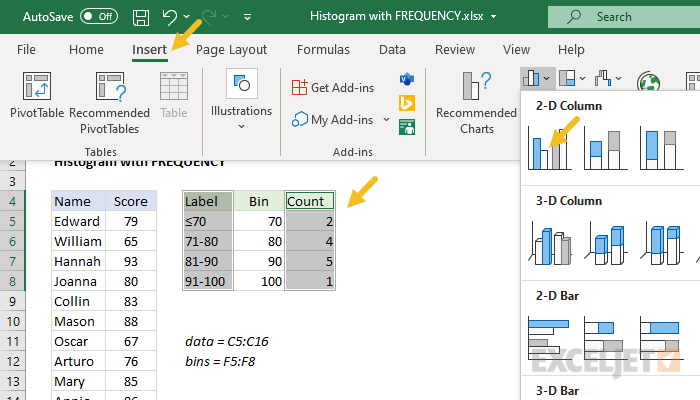Open the Review tab

pyautogui.click(x=455, y=50)
